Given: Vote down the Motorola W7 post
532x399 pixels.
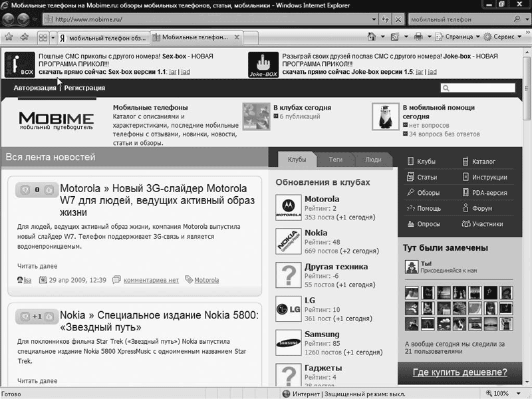Looking at the screenshot, I should [x=24, y=190].
